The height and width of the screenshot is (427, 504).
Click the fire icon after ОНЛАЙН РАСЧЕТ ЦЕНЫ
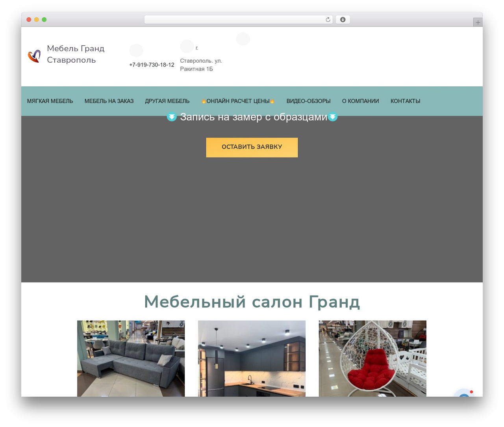pos(272,101)
